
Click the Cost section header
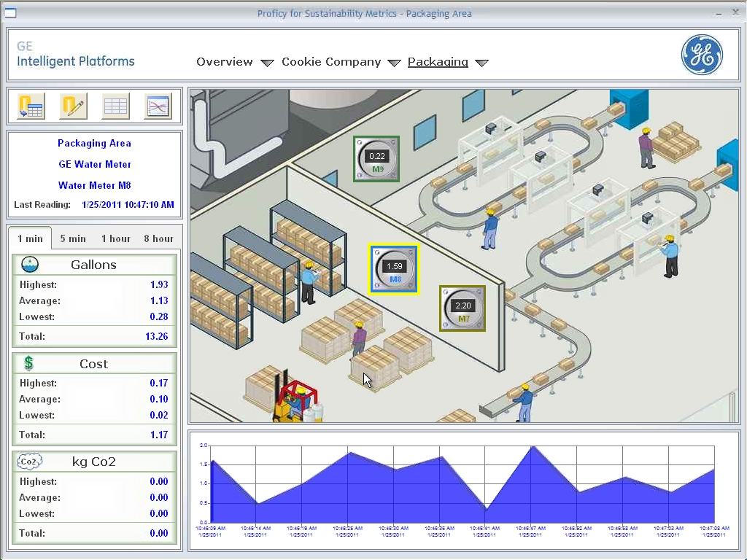click(x=94, y=364)
